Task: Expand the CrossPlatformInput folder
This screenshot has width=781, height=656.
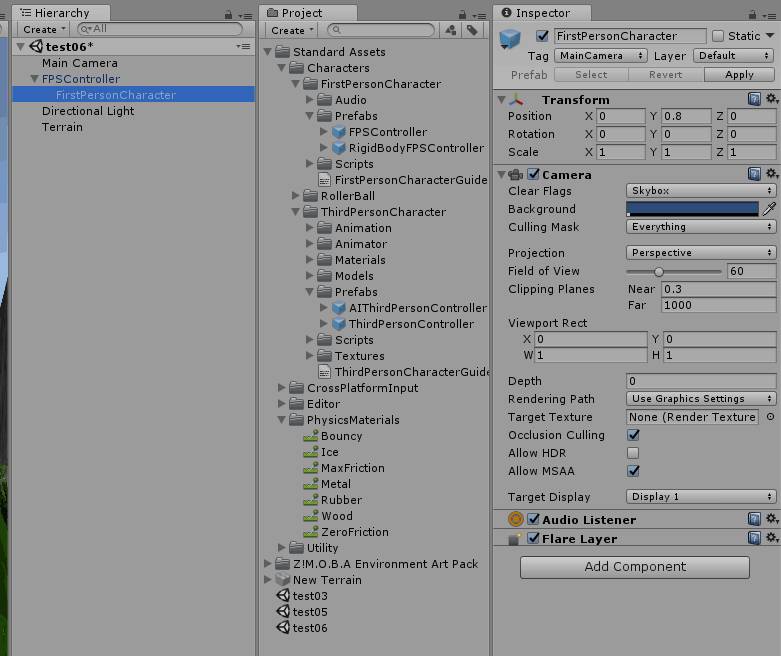Action: pyautogui.click(x=281, y=388)
